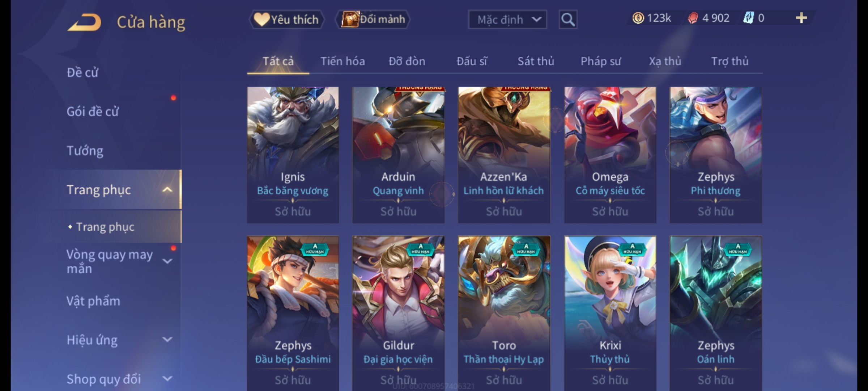The height and width of the screenshot is (391, 868).
Task: Select the Ignis Bắc băng vương skin
Action: point(293,155)
